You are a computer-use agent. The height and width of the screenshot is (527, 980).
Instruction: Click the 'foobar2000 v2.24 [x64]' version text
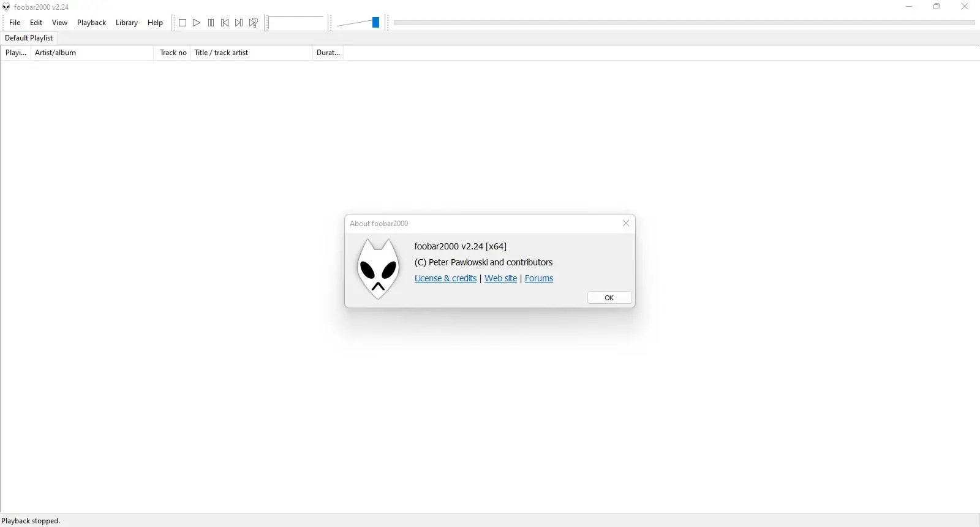click(x=461, y=246)
